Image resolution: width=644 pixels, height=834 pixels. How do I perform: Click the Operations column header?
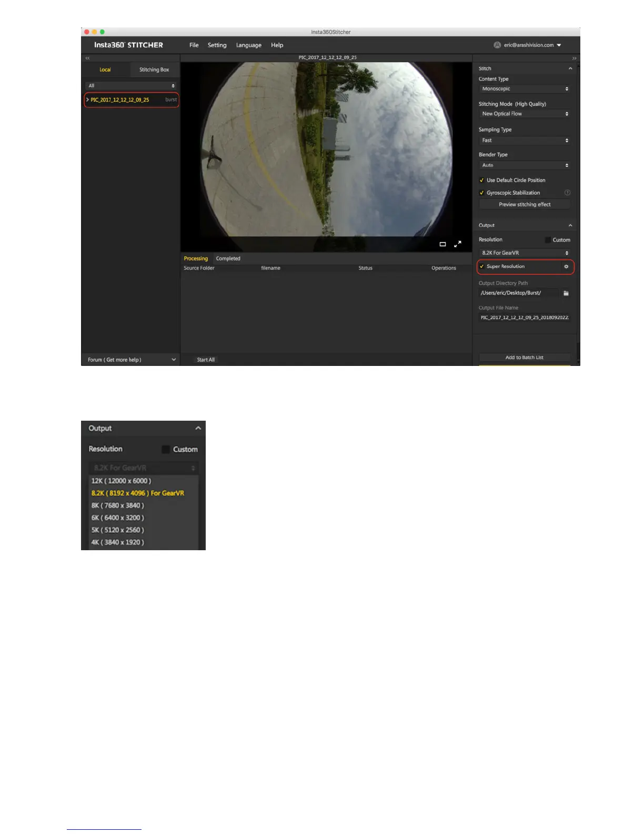tap(444, 268)
